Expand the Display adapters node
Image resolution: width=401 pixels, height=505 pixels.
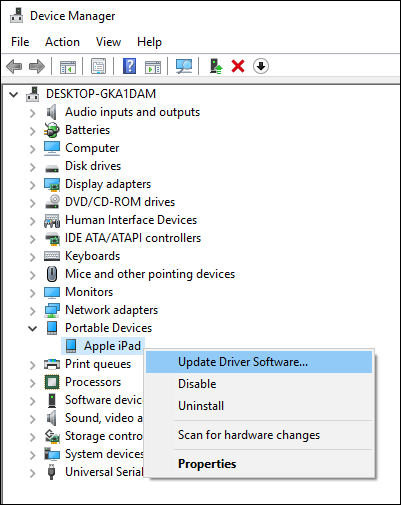tap(33, 185)
